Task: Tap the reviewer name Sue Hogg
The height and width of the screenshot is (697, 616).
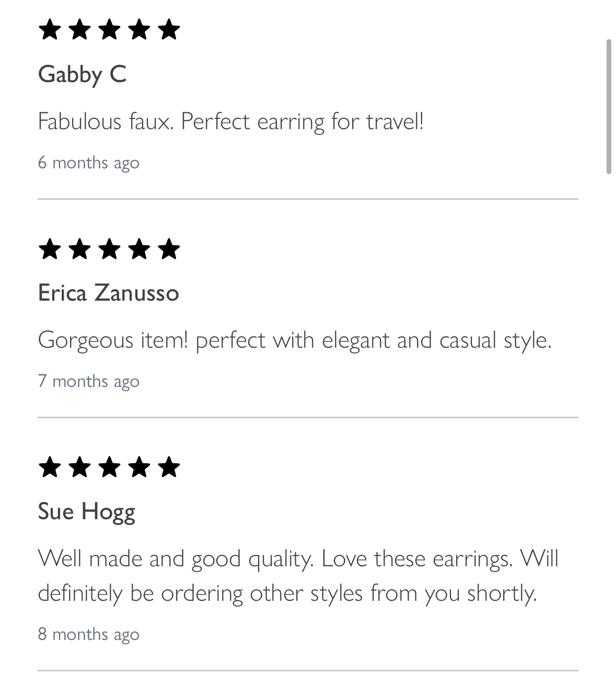Action: coord(86,511)
